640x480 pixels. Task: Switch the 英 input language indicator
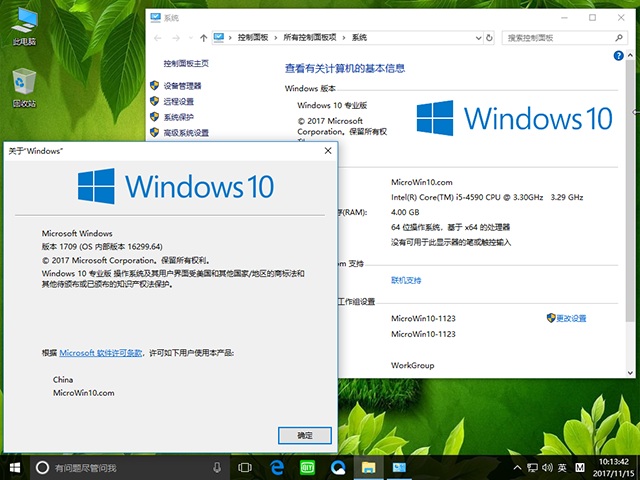[x=562, y=468]
